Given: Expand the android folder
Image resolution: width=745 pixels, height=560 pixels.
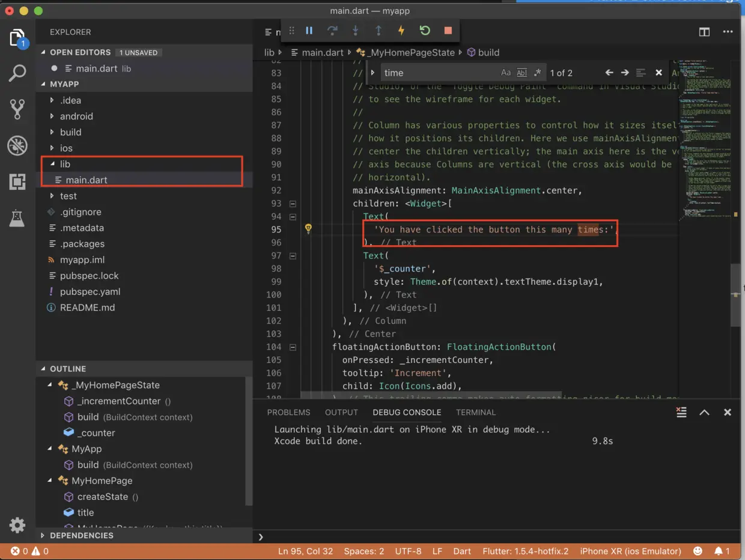Looking at the screenshot, I should click(x=76, y=116).
